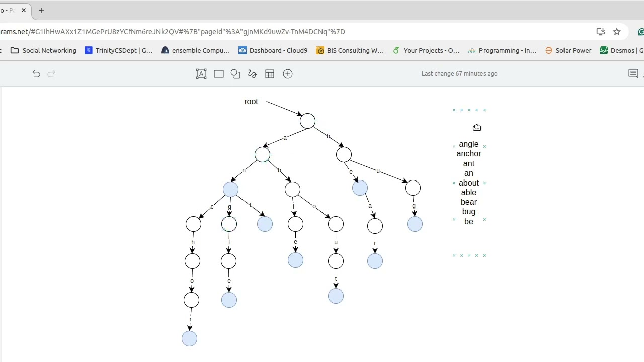Image resolution: width=644 pixels, height=362 pixels.
Task: Select the root label in diagram
Action: [x=251, y=102]
